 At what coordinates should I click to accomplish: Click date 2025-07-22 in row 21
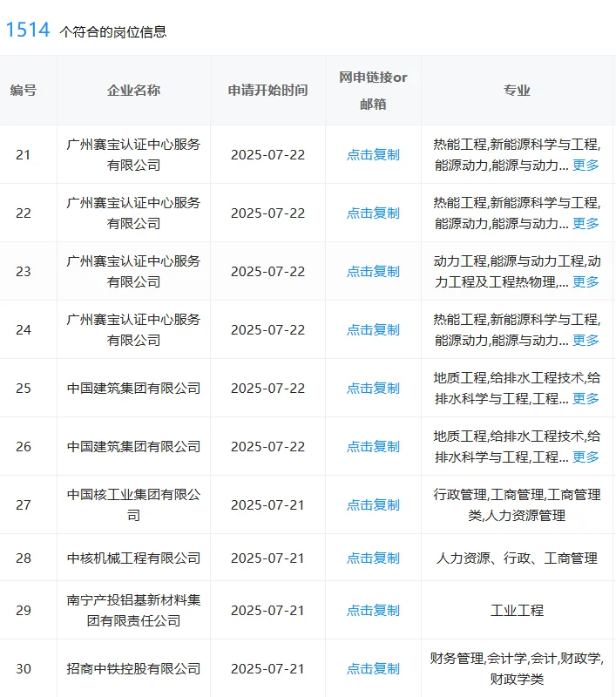(267, 155)
